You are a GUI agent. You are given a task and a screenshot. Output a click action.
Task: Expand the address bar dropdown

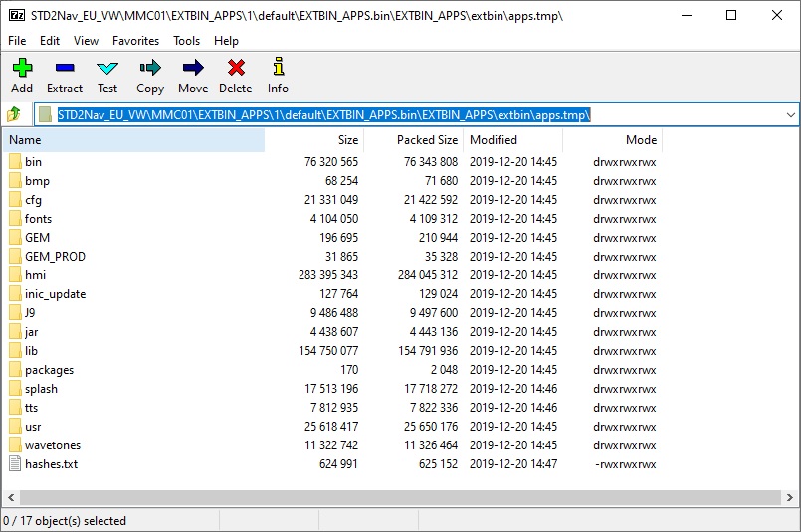click(790, 115)
